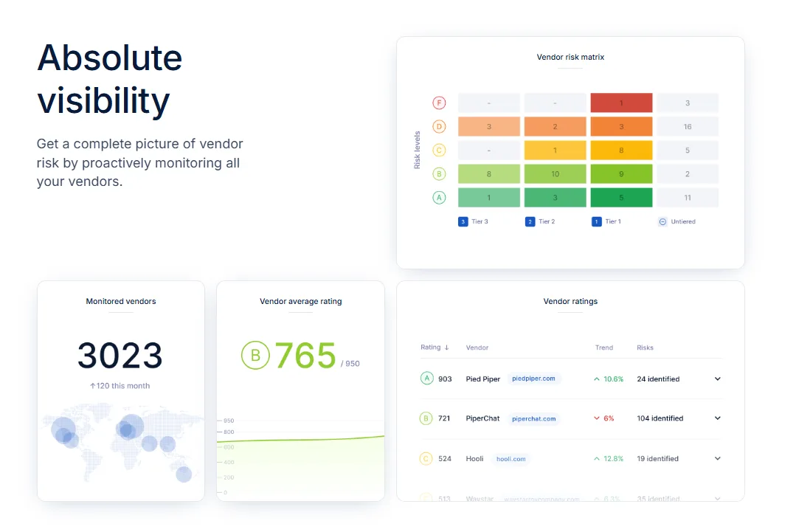Click the C risk level badge
796x532 pixels.
tap(439, 151)
